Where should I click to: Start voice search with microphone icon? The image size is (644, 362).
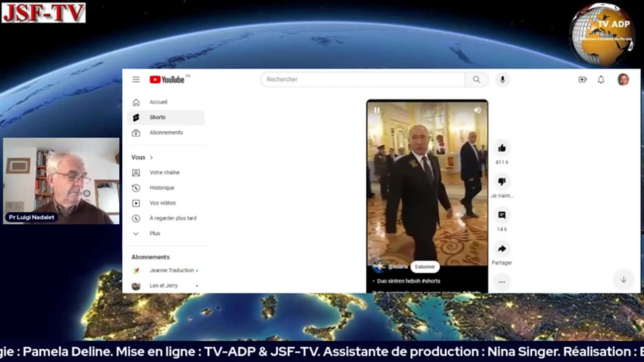(502, 79)
